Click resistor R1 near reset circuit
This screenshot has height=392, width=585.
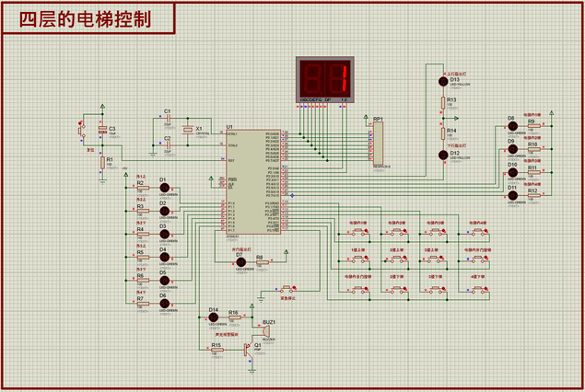[x=102, y=163]
